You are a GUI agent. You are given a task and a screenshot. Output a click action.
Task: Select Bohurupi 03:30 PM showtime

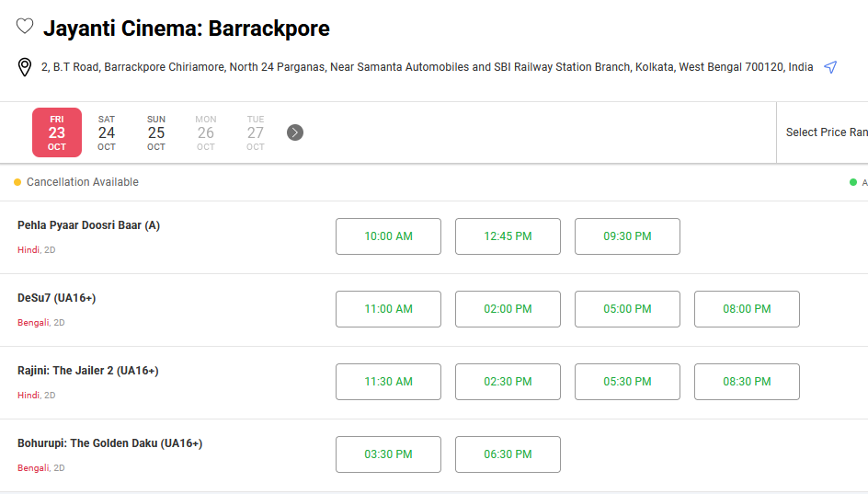coord(388,454)
